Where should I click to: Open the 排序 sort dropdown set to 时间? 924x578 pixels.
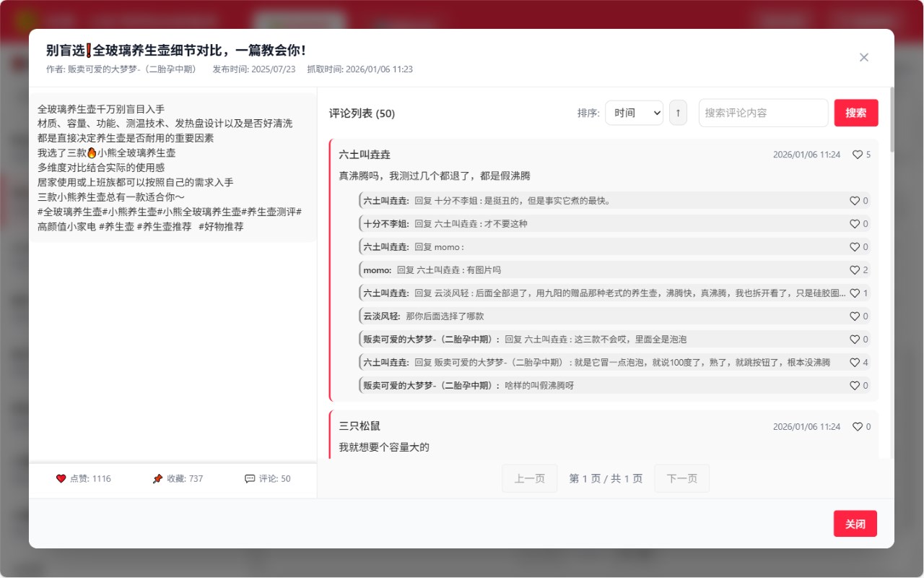(634, 113)
